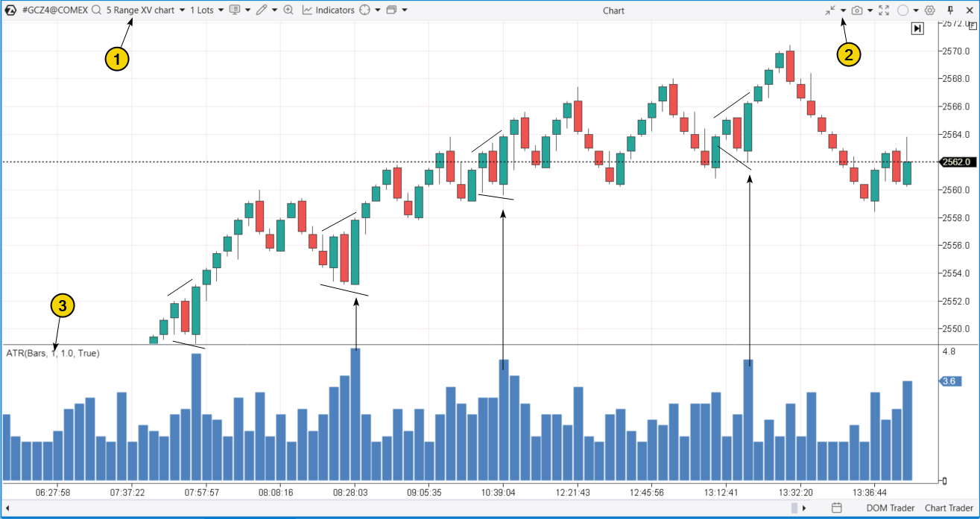980x519 pixels.
Task: Expand the 1 Lots dropdown
Action: [206, 10]
